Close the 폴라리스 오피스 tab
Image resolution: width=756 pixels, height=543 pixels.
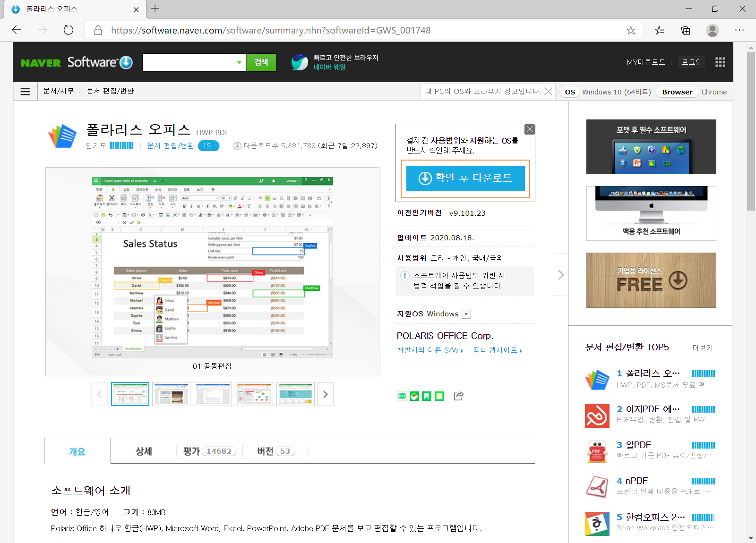click(136, 9)
